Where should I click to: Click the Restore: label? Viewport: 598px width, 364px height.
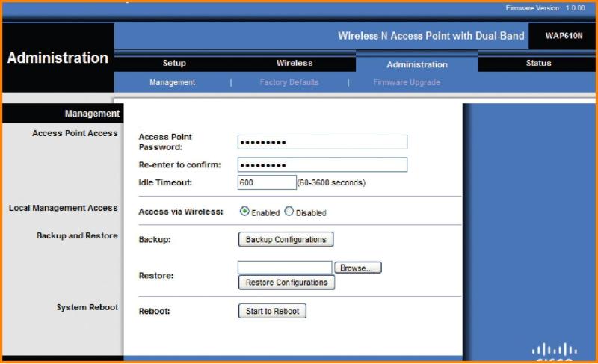[x=156, y=276]
